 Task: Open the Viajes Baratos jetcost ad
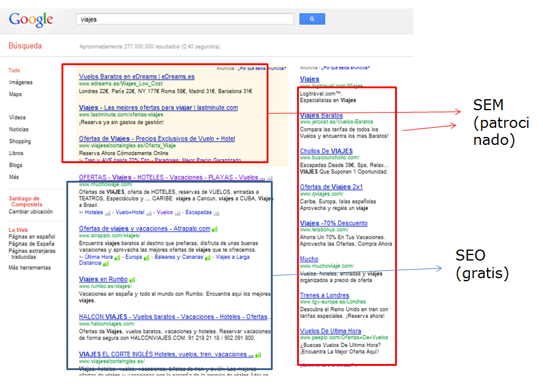point(321,115)
